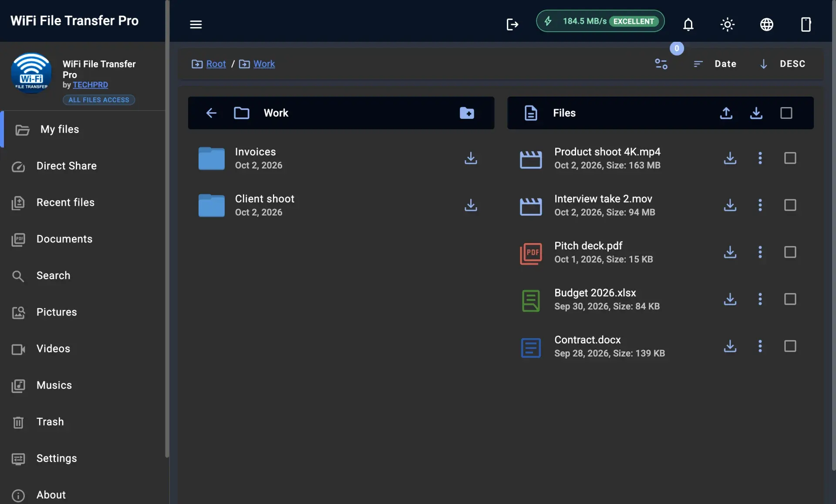This screenshot has height=504, width=836.
Task: Download Contract.docx
Action: (x=730, y=346)
